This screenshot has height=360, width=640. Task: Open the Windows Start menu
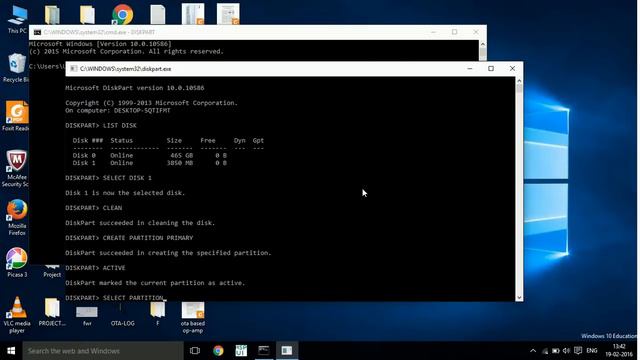pos(11,351)
